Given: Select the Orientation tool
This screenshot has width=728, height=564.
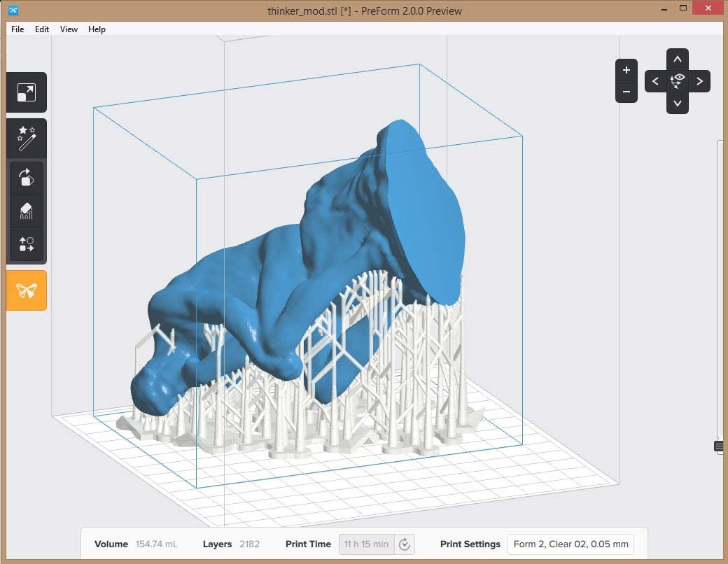Looking at the screenshot, I should [x=26, y=177].
